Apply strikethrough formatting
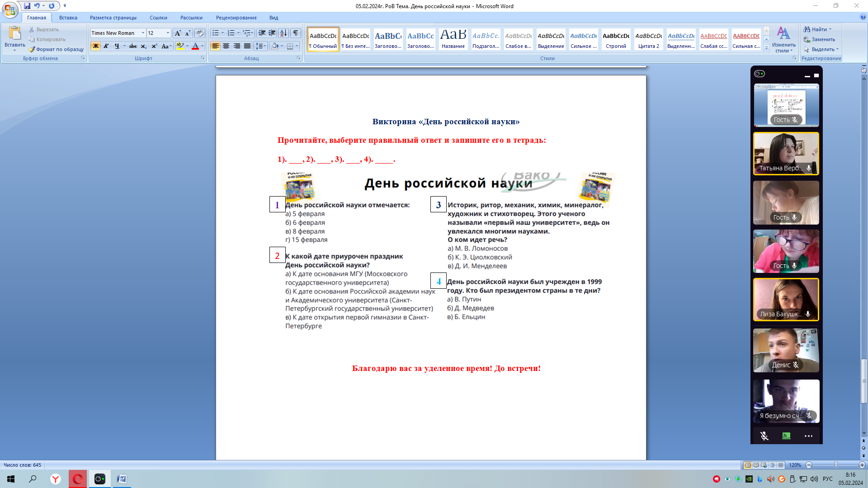 click(x=133, y=46)
